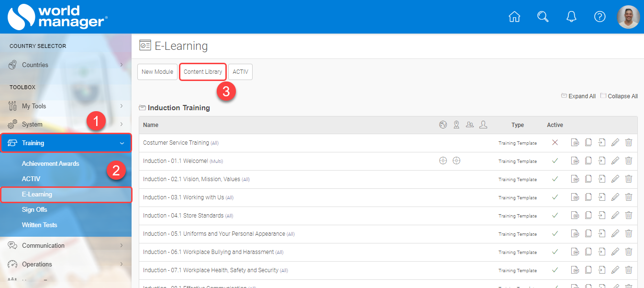Open the search magnifier in header
This screenshot has height=288, width=644.
coord(543,17)
